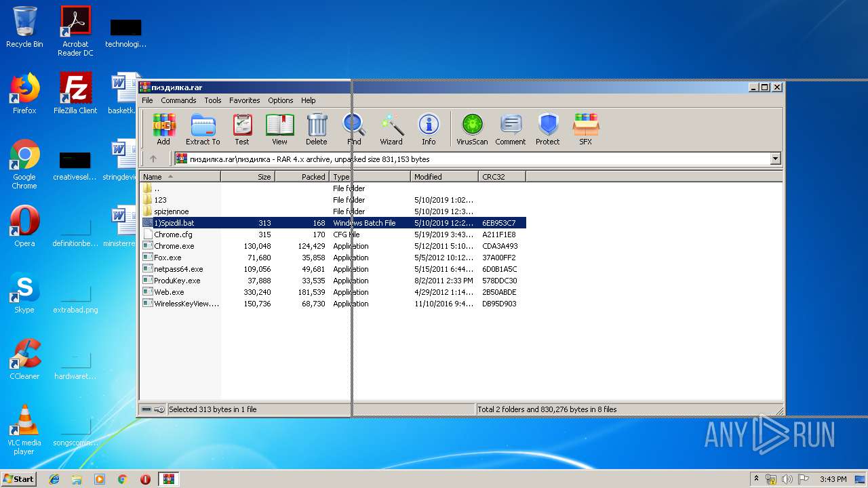Select the Web.exe file
Image resolution: width=868 pixels, height=488 pixels.
[333, 292]
